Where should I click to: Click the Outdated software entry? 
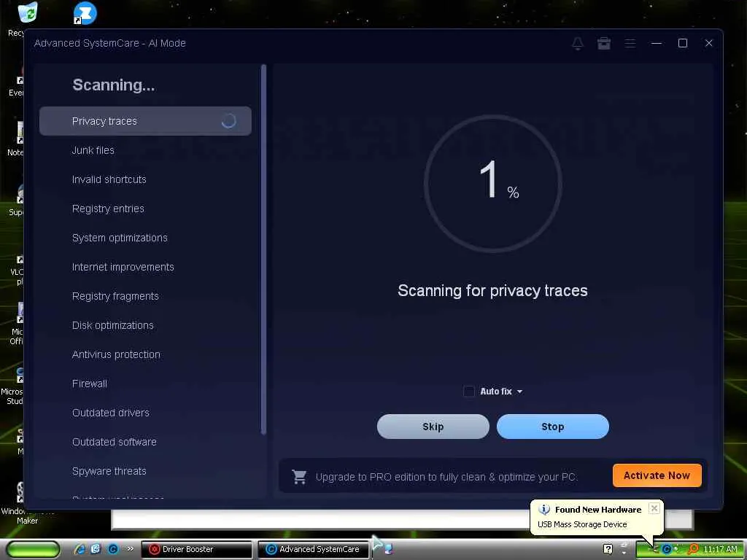[x=145, y=442]
